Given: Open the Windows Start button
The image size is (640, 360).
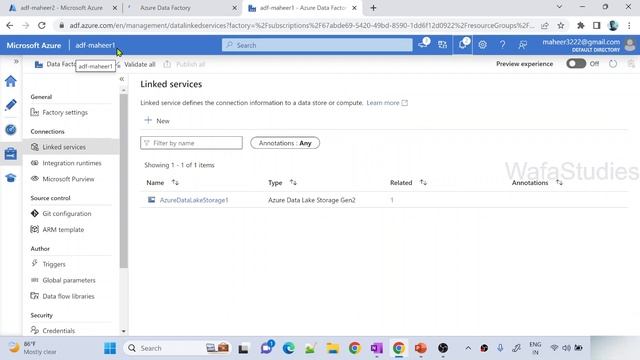Looking at the screenshot, I should [x=110, y=348].
